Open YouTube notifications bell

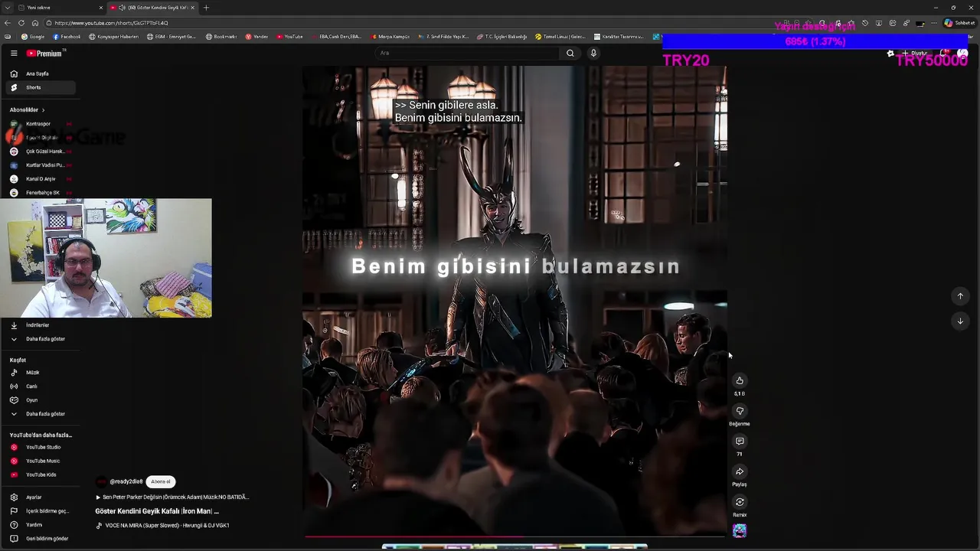[945, 53]
